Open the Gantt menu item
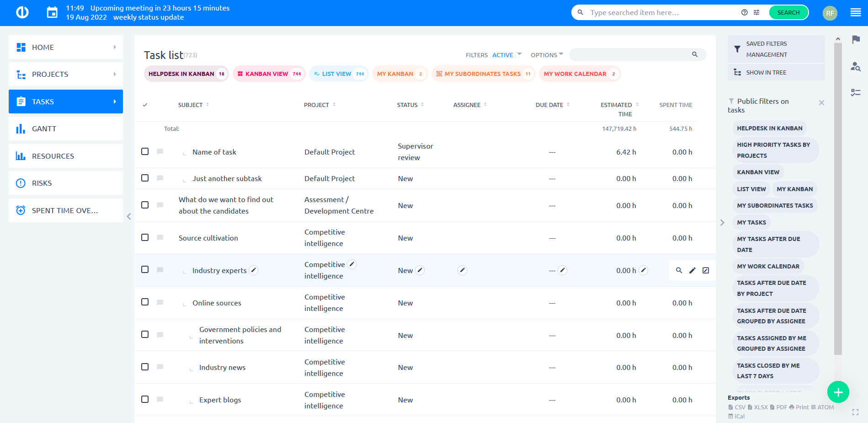 [x=66, y=129]
